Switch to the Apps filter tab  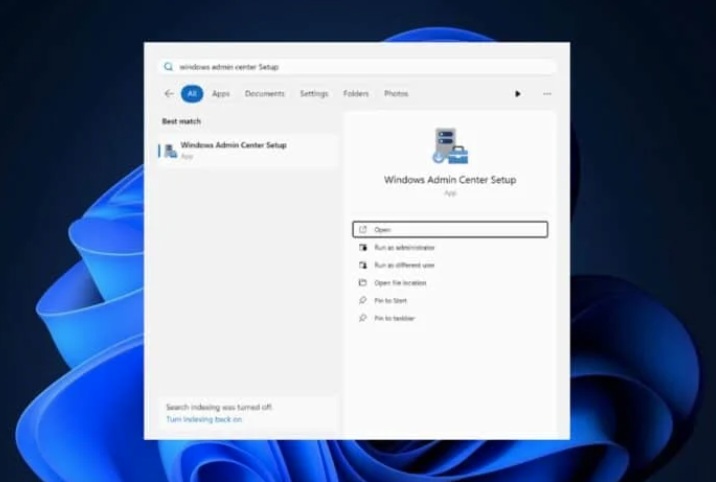(x=220, y=94)
